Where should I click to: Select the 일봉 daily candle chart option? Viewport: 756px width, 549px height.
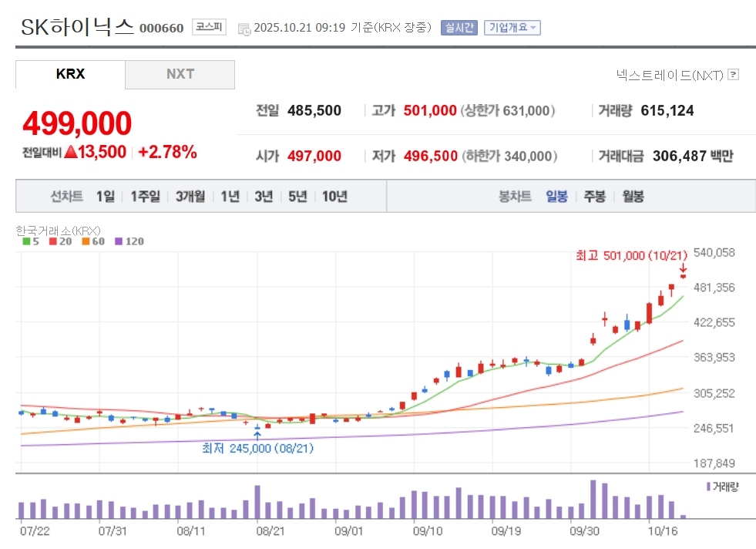(x=556, y=197)
